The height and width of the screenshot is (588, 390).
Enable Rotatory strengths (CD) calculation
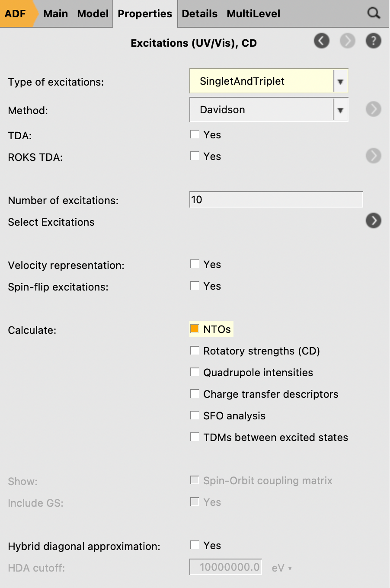pyautogui.click(x=195, y=351)
